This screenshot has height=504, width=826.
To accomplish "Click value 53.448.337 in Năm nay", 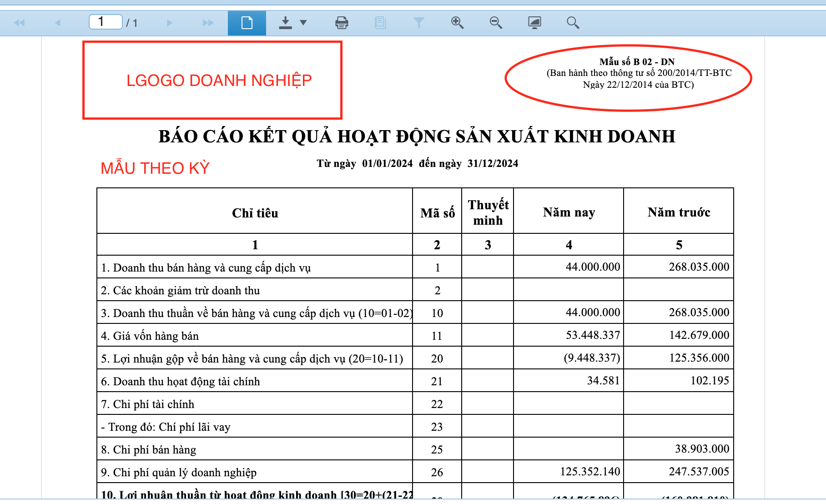I will [x=593, y=335].
